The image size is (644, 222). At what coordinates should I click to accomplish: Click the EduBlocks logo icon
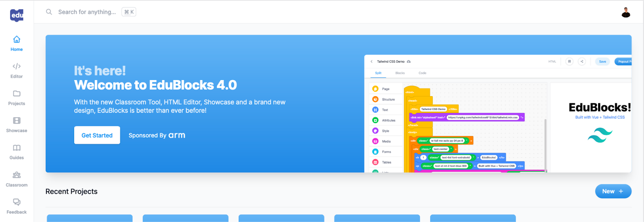[x=17, y=15]
